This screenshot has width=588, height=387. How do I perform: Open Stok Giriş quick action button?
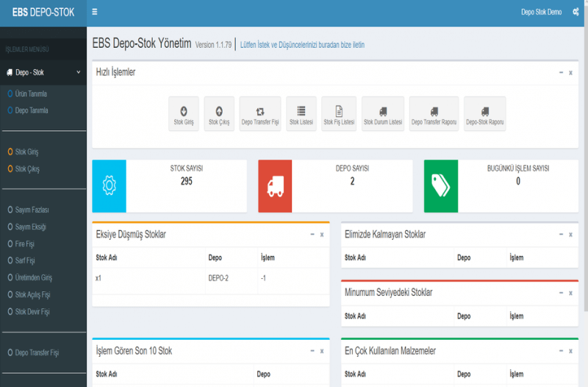click(184, 114)
